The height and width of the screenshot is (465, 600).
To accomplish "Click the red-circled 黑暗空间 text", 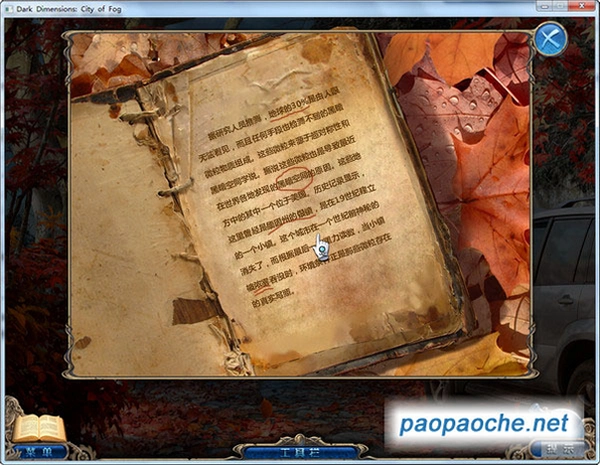I will tap(294, 179).
